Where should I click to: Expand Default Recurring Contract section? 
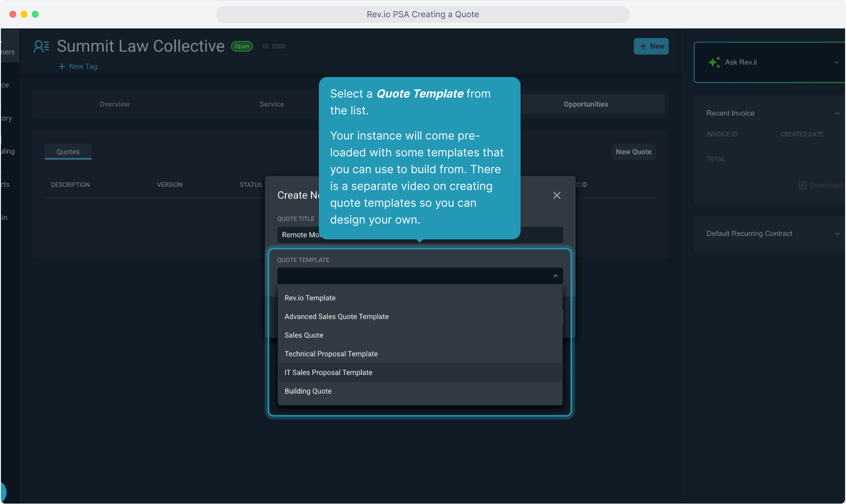coord(837,233)
